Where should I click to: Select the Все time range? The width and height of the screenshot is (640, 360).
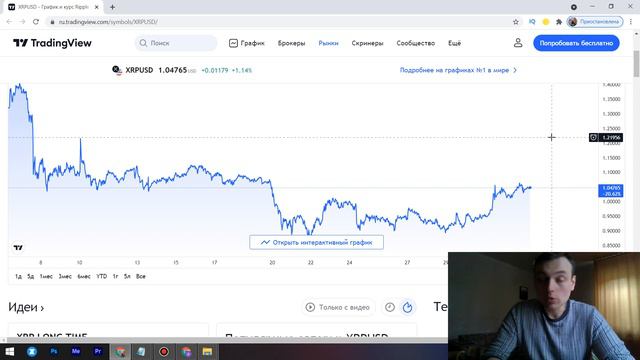(x=141, y=276)
